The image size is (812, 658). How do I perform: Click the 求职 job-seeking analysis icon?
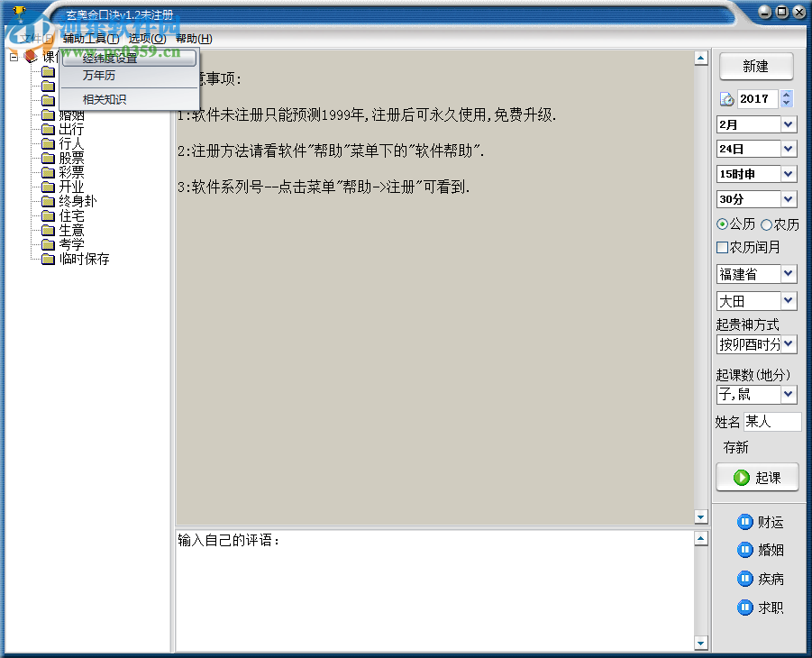[745, 608]
